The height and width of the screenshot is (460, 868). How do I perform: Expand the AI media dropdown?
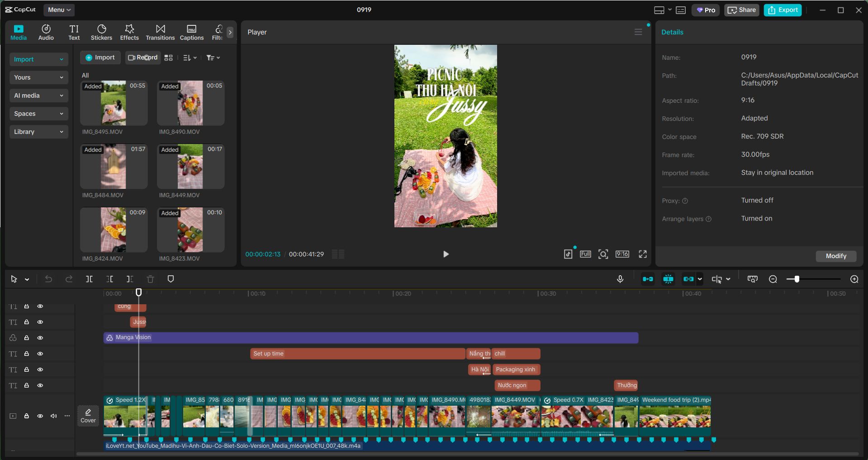tap(39, 96)
